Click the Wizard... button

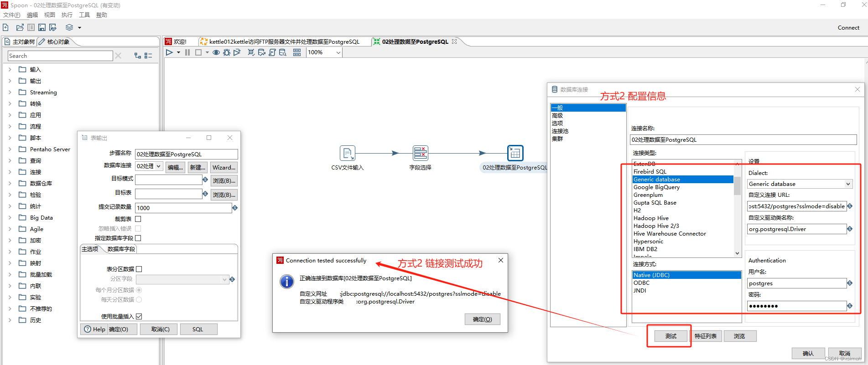(224, 168)
